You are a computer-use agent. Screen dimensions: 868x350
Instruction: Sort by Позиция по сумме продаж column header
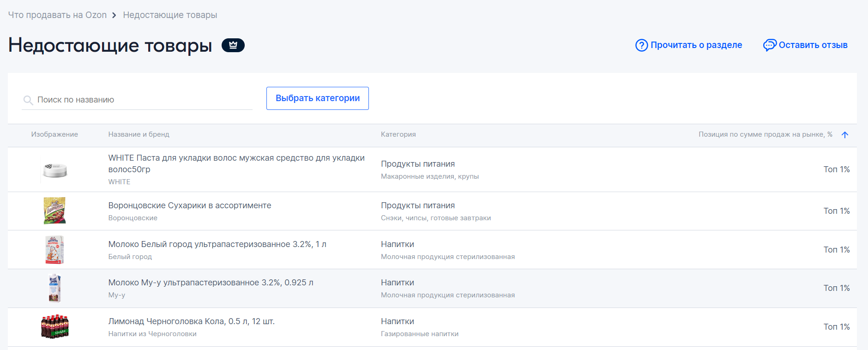(765, 134)
